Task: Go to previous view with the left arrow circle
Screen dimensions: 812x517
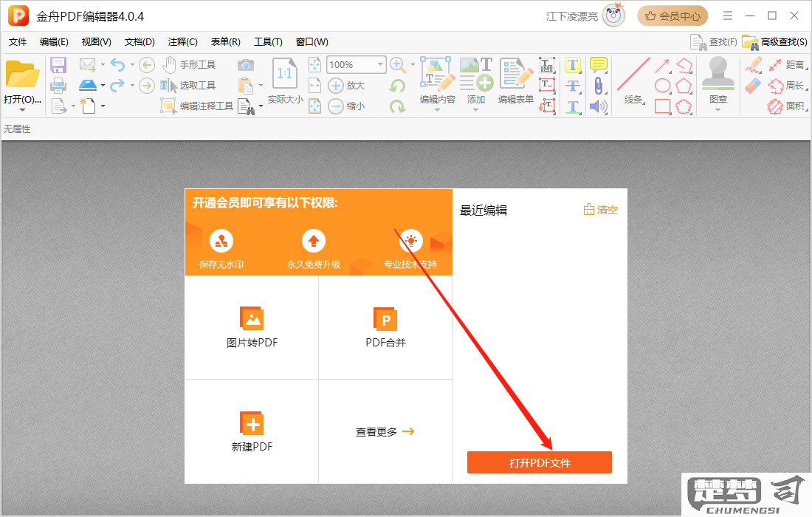Action: [147, 65]
